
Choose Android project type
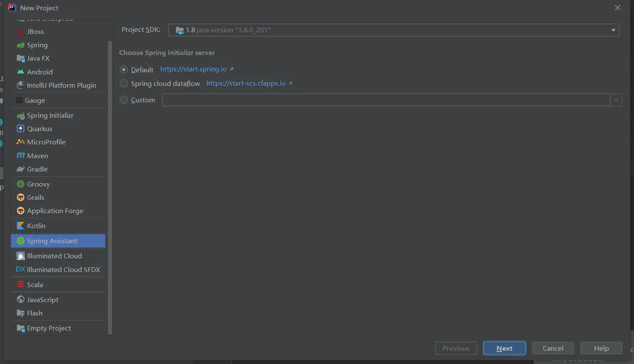click(58, 72)
